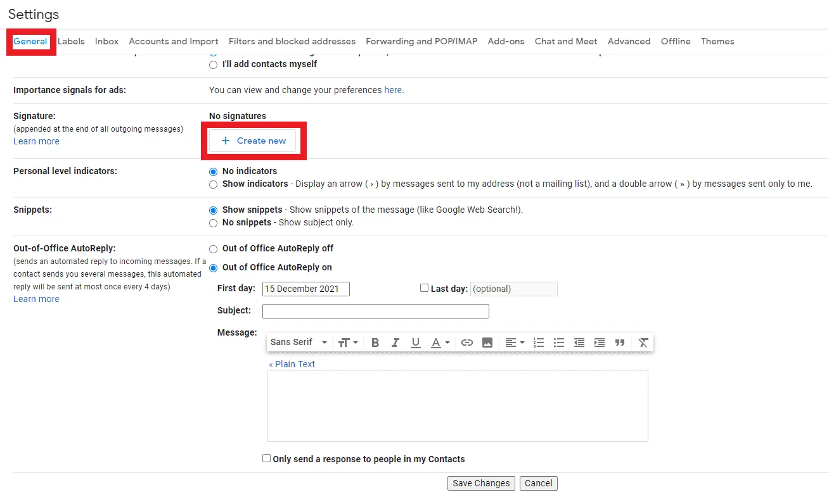Toggle bold formatting in the message editor
829x504 pixels.
coord(375,343)
